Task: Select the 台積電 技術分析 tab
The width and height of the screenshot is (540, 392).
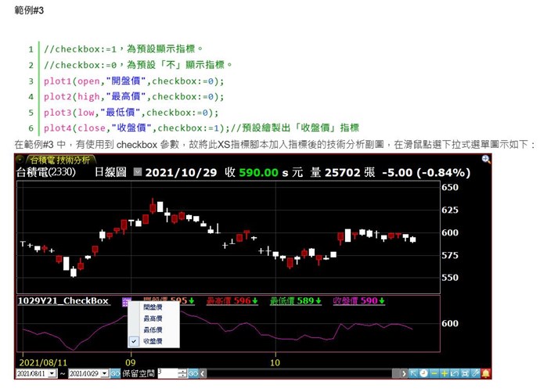Action: click(x=60, y=160)
